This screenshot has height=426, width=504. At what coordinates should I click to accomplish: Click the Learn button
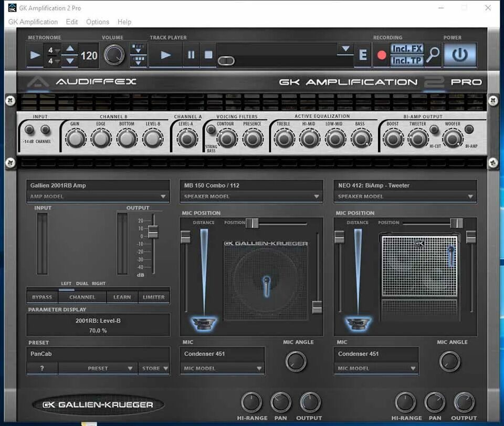coord(122,297)
